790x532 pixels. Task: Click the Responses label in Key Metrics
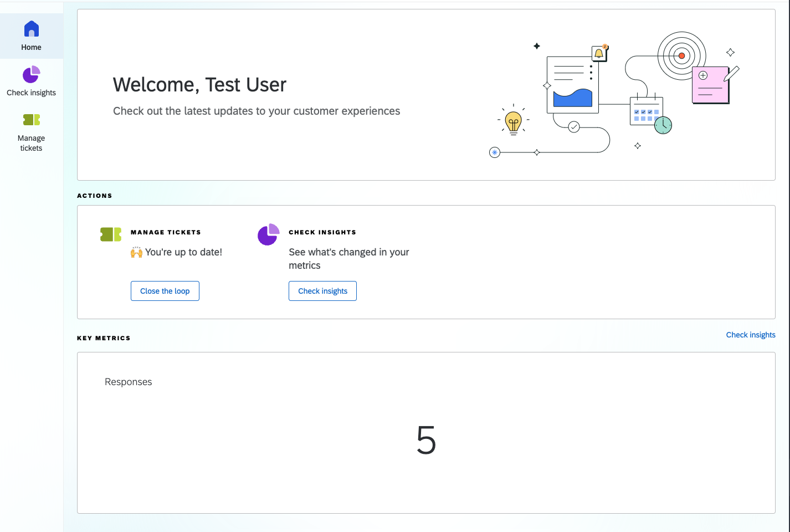point(128,382)
